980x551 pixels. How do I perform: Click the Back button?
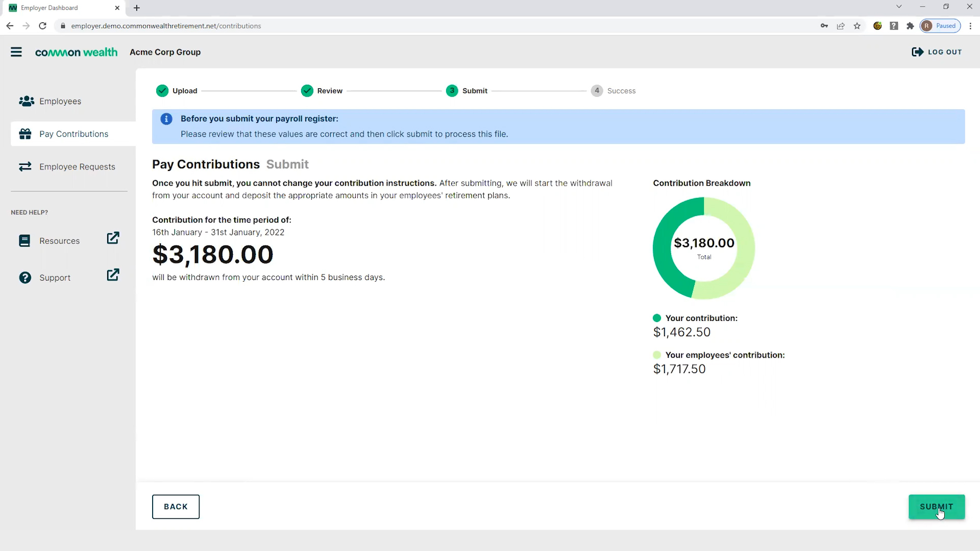[x=176, y=507]
